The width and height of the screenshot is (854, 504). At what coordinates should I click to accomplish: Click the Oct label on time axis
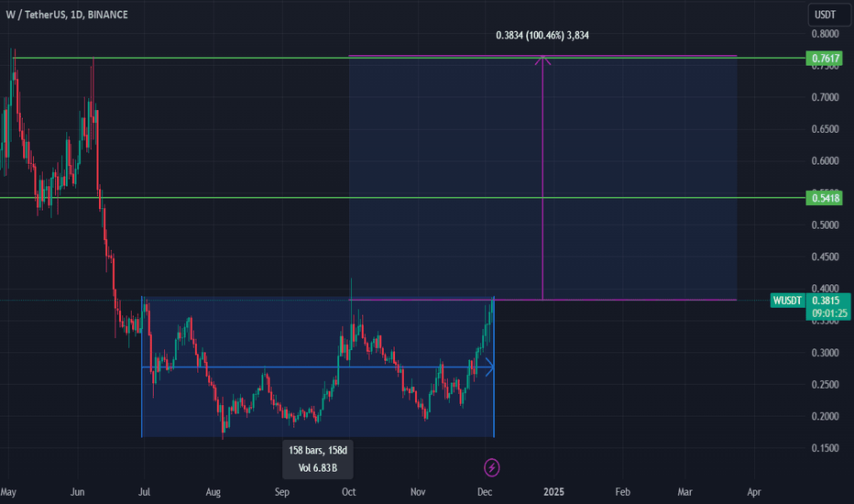tap(348, 492)
